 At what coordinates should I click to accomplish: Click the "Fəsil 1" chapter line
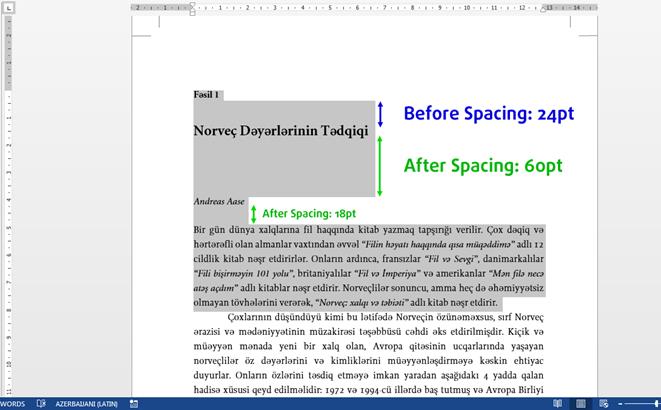tap(207, 95)
